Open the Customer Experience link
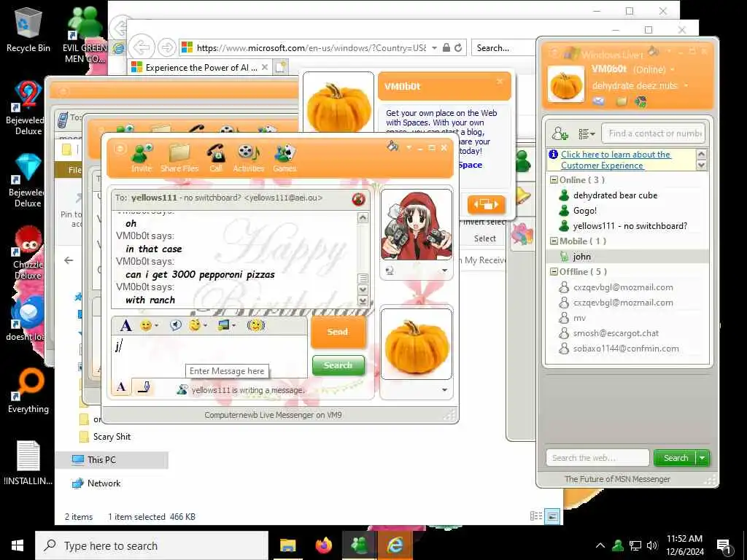 616,160
